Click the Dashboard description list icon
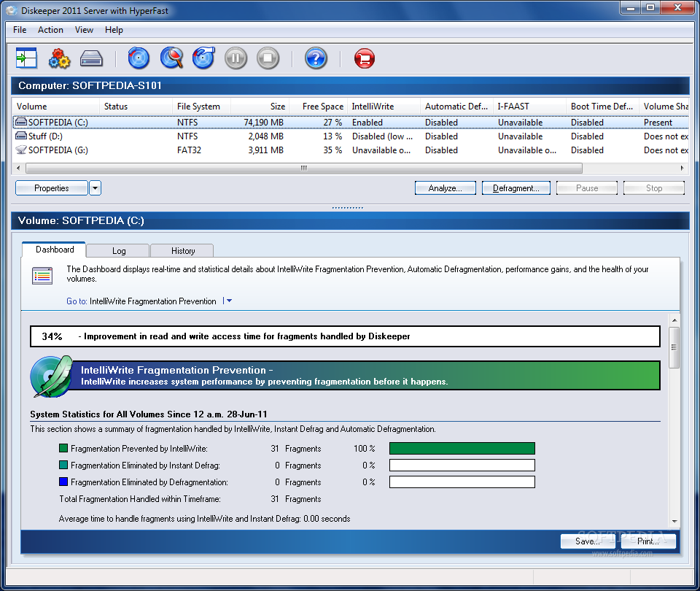 coord(42,276)
